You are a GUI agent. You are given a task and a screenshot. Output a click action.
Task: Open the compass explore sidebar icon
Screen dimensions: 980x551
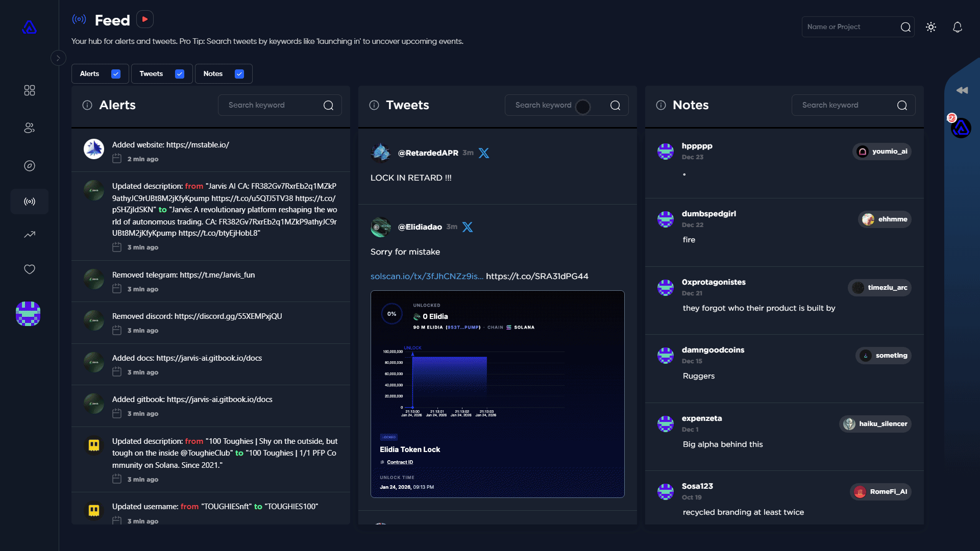(30, 166)
